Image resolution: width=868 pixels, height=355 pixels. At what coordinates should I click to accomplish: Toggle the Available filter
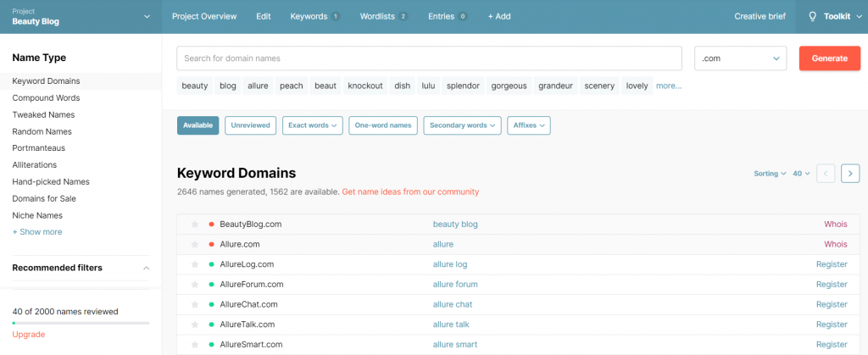point(198,125)
